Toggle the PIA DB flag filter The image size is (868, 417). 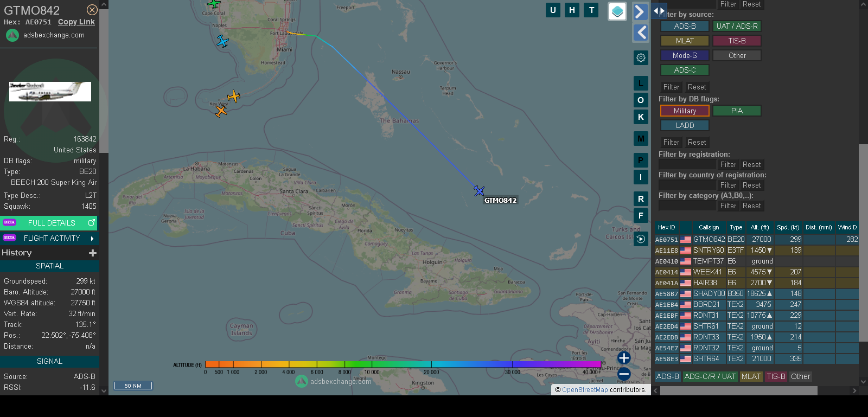pyautogui.click(x=737, y=111)
